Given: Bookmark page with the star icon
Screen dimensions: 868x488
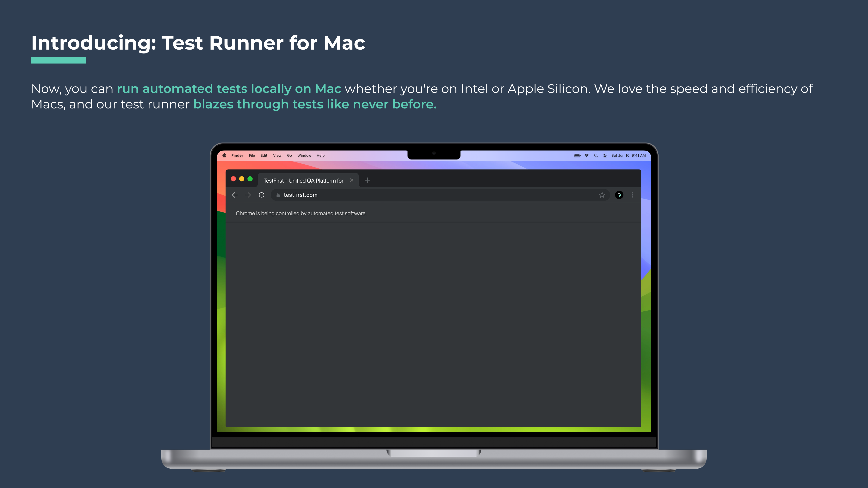Looking at the screenshot, I should pyautogui.click(x=602, y=195).
